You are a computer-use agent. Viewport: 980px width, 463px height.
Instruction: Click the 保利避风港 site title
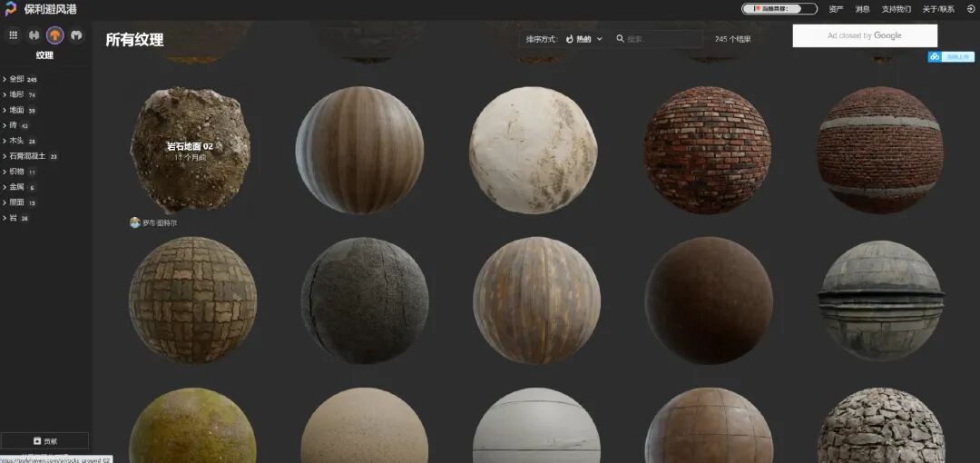point(51,9)
